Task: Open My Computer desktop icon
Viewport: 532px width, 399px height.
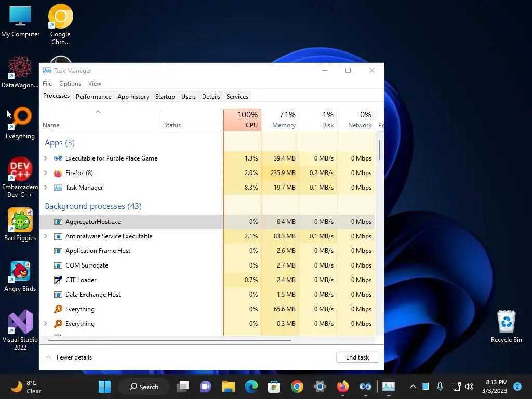Action: coord(20,21)
